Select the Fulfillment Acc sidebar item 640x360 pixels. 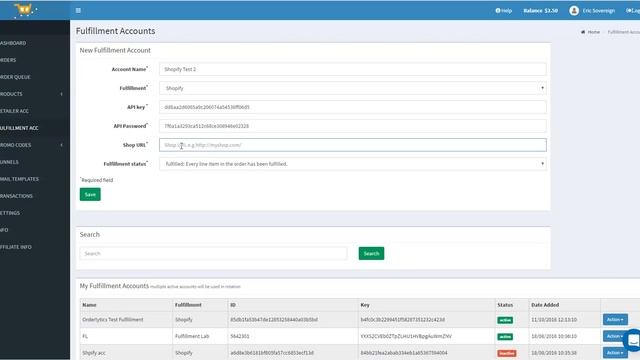[19, 128]
